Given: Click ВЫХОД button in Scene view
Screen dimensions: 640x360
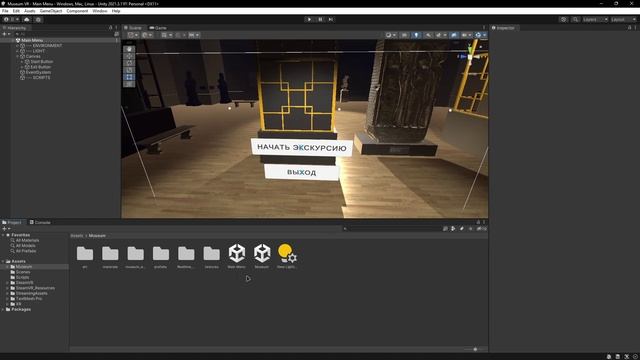Looking at the screenshot, I should tap(302, 172).
